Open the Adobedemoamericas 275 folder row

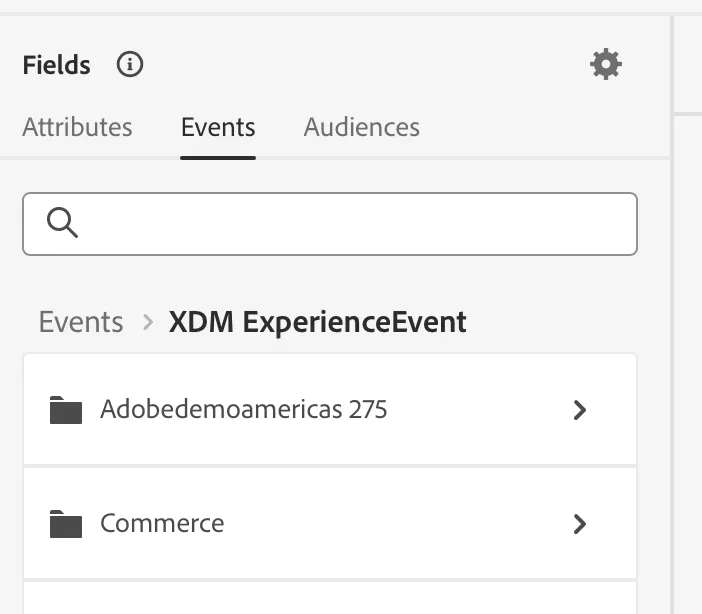pyautogui.click(x=330, y=410)
